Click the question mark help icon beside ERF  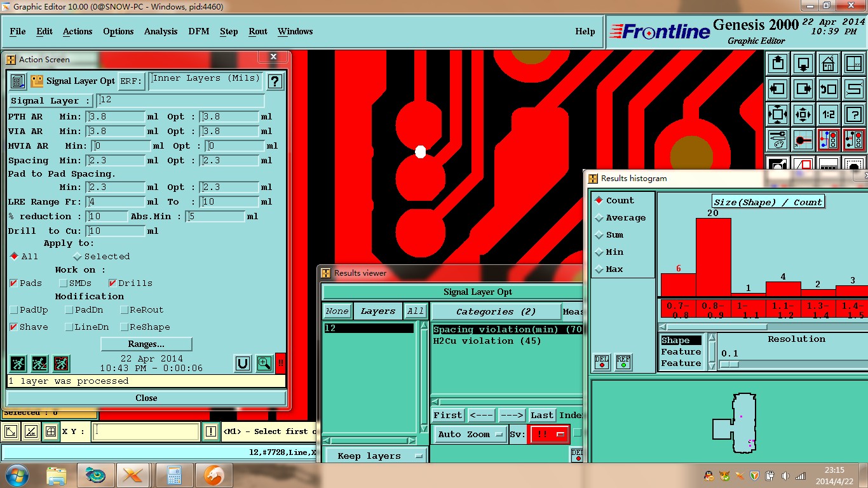[275, 81]
